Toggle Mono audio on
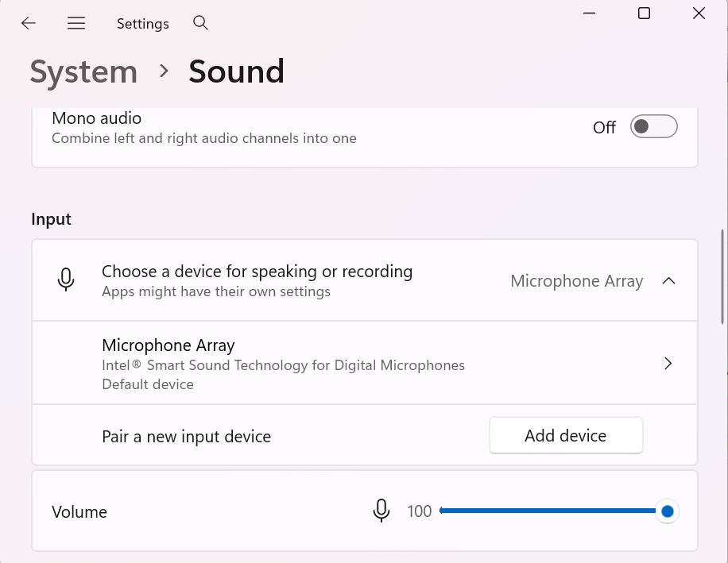728x563 pixels. click(x=653, y=126)
